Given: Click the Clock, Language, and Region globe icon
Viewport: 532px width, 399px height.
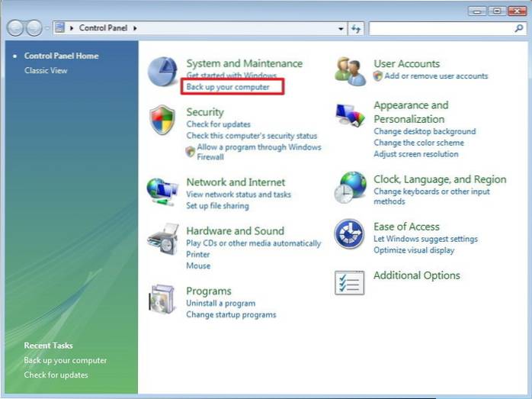Looking at the screenshot, I should coord(351,188).
